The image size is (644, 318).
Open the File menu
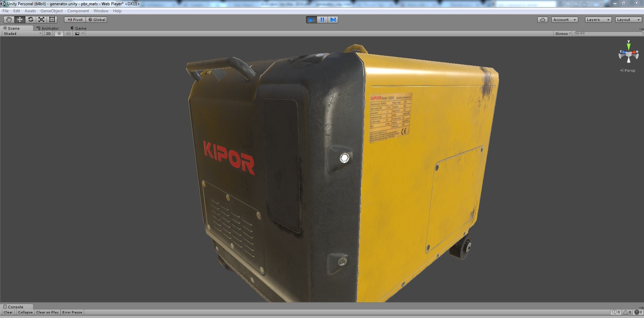pyautogui.click(x=6, y=11)
